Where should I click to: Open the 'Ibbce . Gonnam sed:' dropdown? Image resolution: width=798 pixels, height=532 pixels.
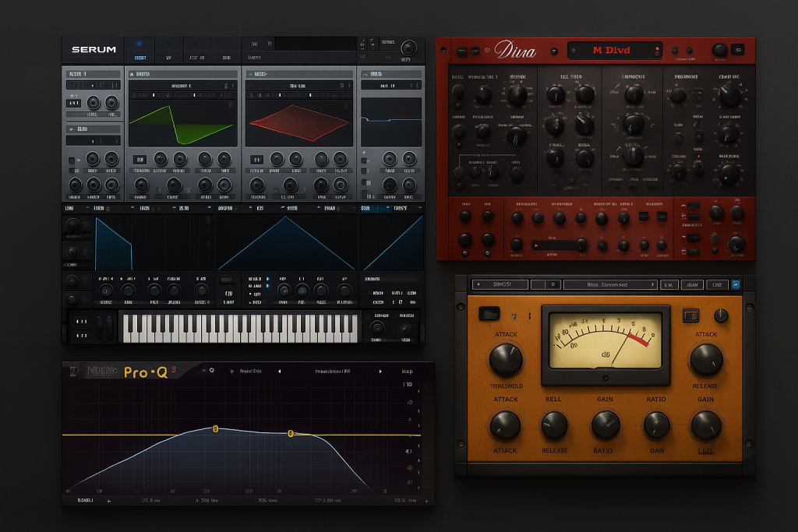[609, 285]
